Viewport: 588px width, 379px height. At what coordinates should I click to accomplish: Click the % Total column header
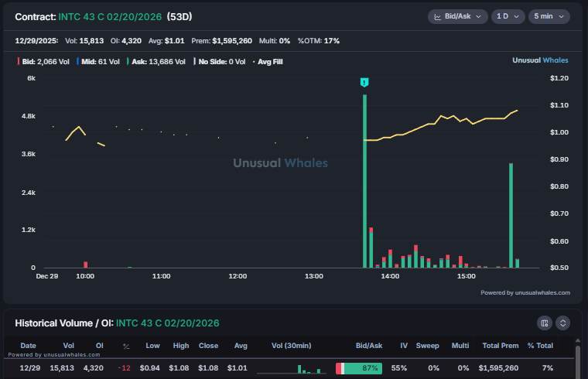click(x=540, y=346)
